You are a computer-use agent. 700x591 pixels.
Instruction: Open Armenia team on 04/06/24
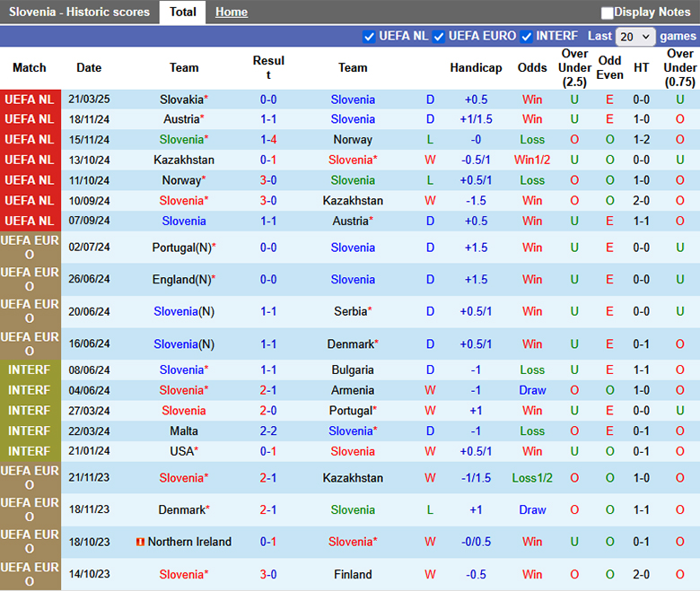pos(353,390)
